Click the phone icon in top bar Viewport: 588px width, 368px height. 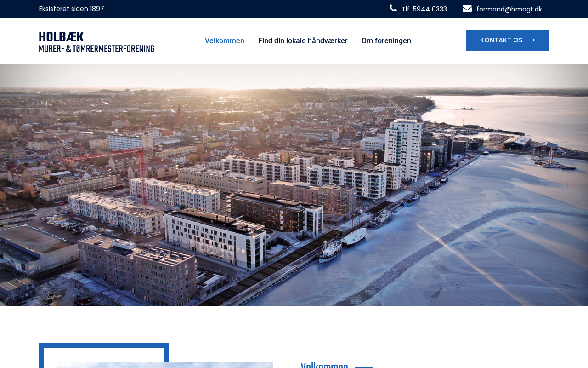coord(393,8)
